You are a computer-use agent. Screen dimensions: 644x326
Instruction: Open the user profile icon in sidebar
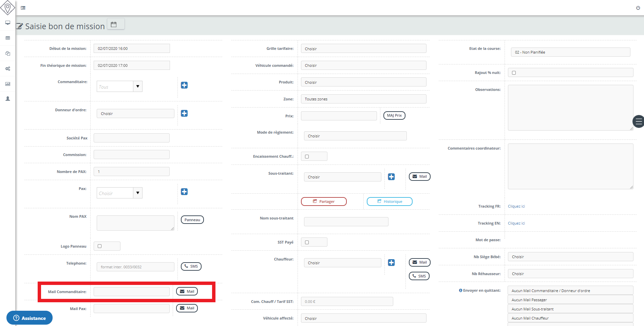pos(7,99)
